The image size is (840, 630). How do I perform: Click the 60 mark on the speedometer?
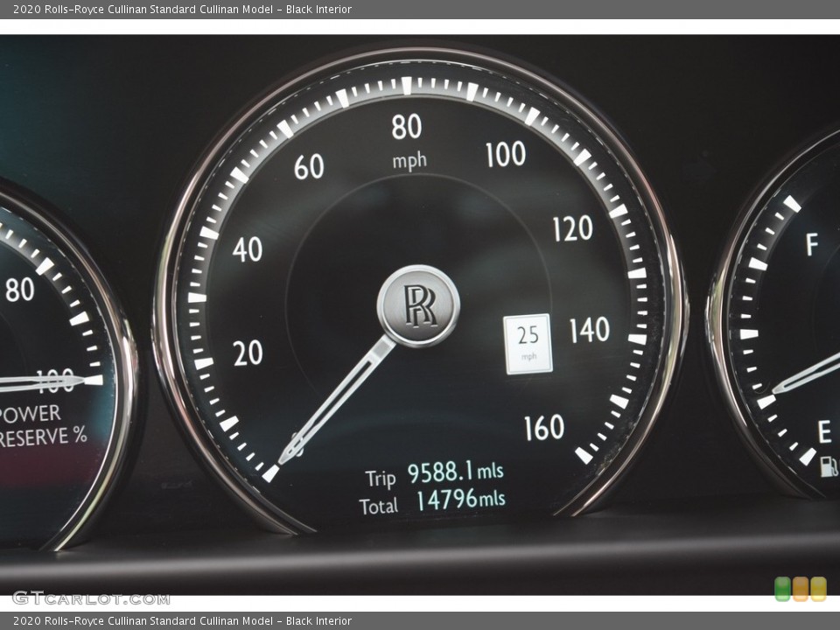tap(309, 166)
